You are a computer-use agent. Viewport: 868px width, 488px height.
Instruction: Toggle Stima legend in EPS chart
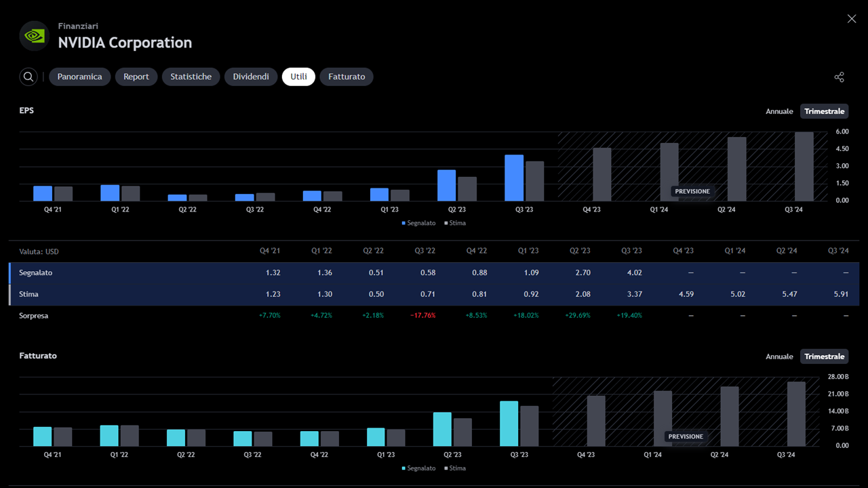455,222
